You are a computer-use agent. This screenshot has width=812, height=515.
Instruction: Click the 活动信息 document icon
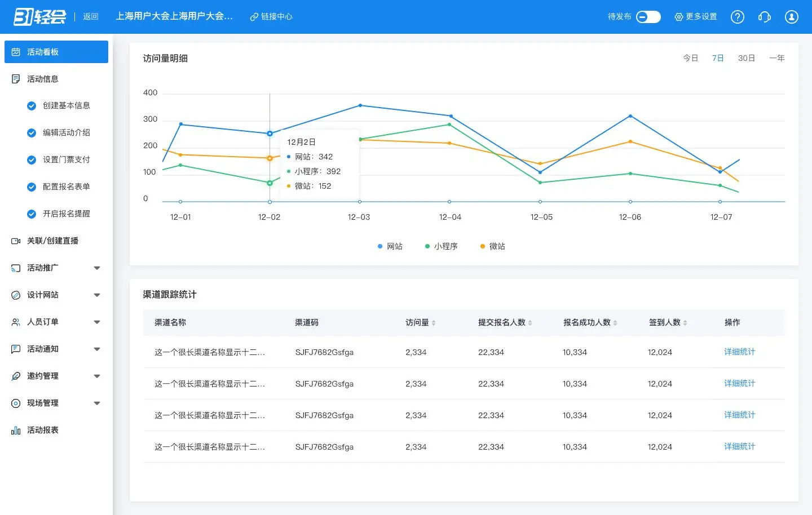(16, 79)
